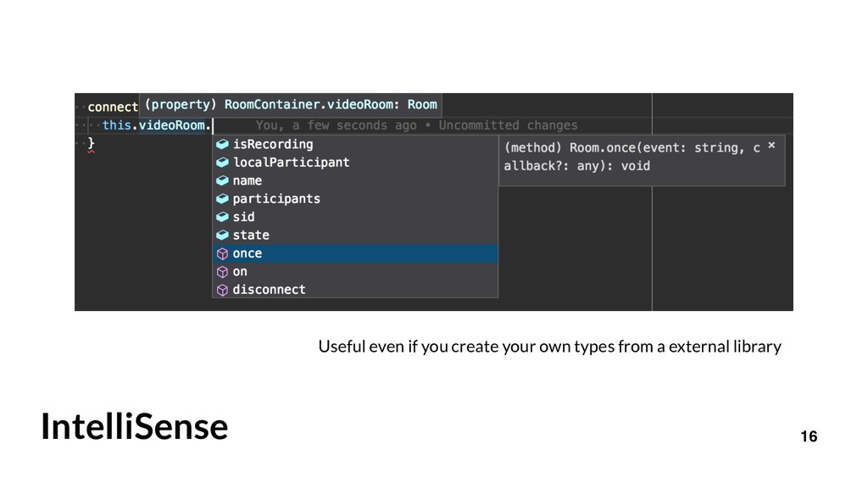
Task: Click the sid property icon
Action: click(223, 217)
